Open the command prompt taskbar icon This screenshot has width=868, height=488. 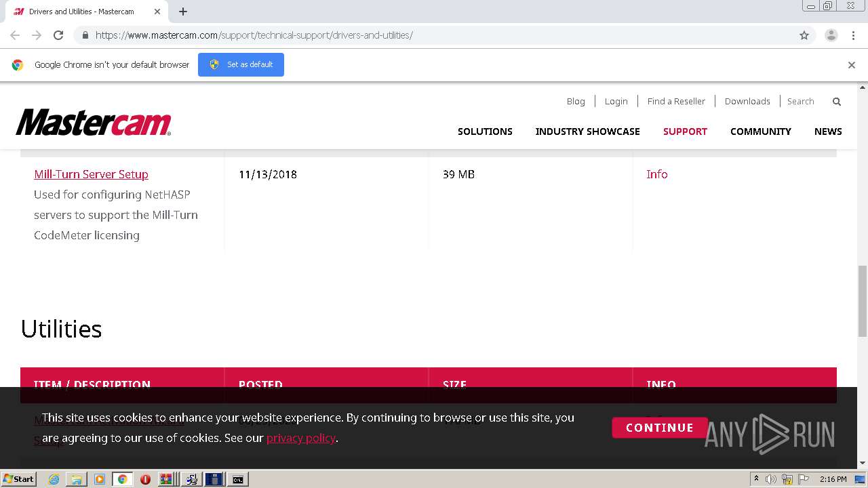point(237,479)
